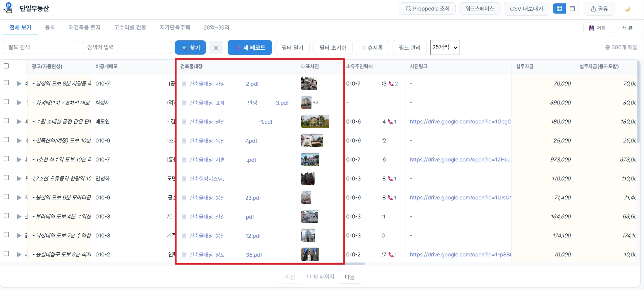The image size is (644, 290).
Task: Click 필터 열기 button
Action: point(292,47)
